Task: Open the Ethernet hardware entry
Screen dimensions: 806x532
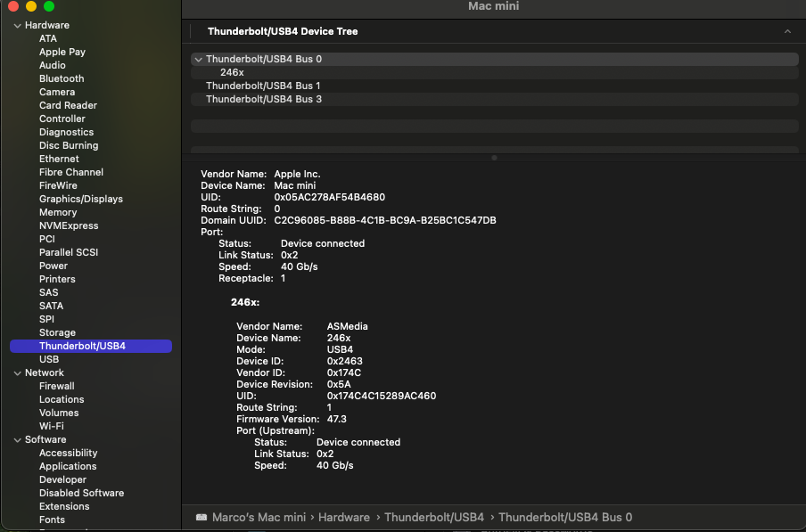Action: 59,159
